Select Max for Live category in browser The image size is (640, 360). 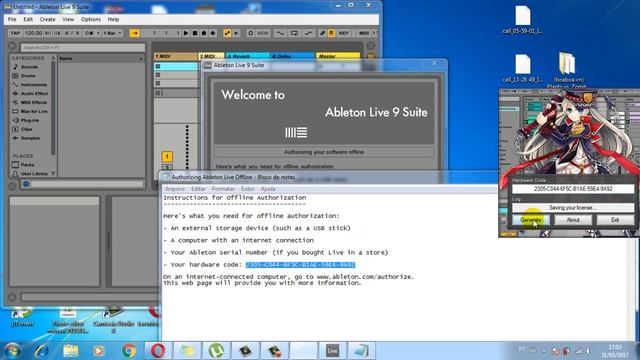[x=34, y=111]
